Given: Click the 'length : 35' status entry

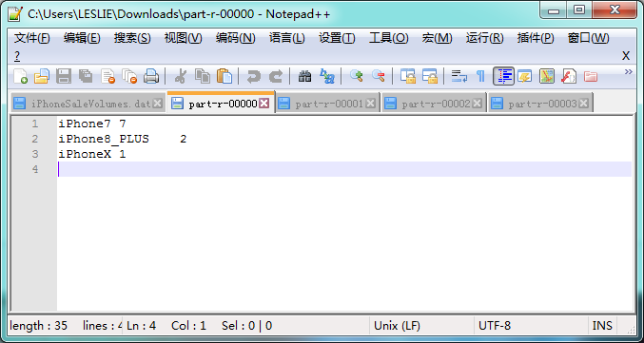Looking at the screenshot, I should [38, 326].
